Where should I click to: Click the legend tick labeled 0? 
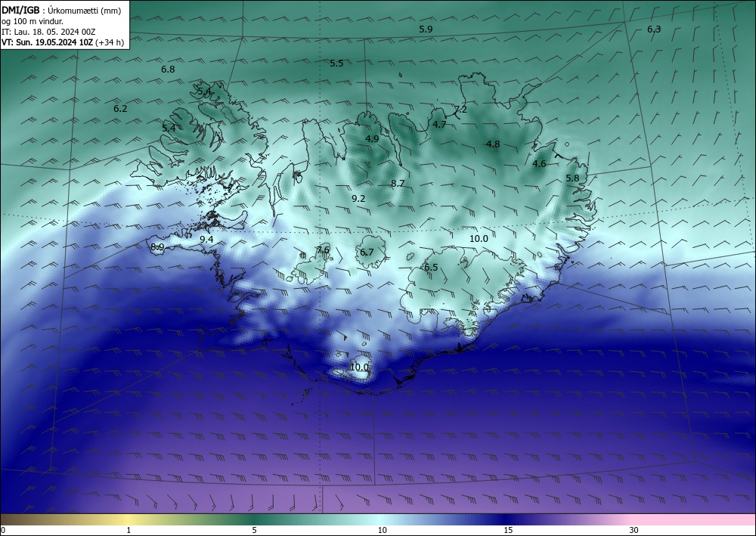click(3, 530)
